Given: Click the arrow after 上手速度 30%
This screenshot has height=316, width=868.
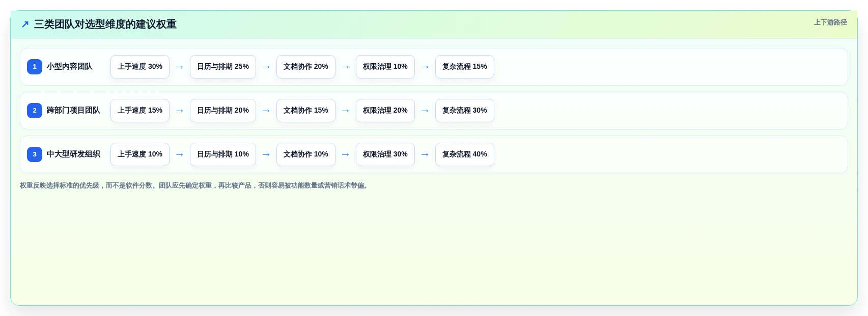Looking at the screenshot, I should (180, 67).
